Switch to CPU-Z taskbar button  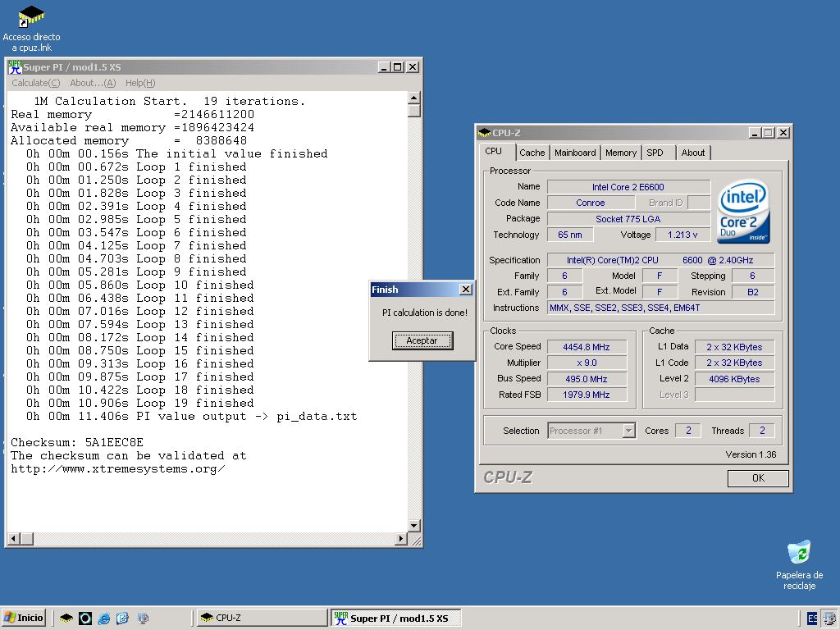pyautogui.click(x=262, y=618)
